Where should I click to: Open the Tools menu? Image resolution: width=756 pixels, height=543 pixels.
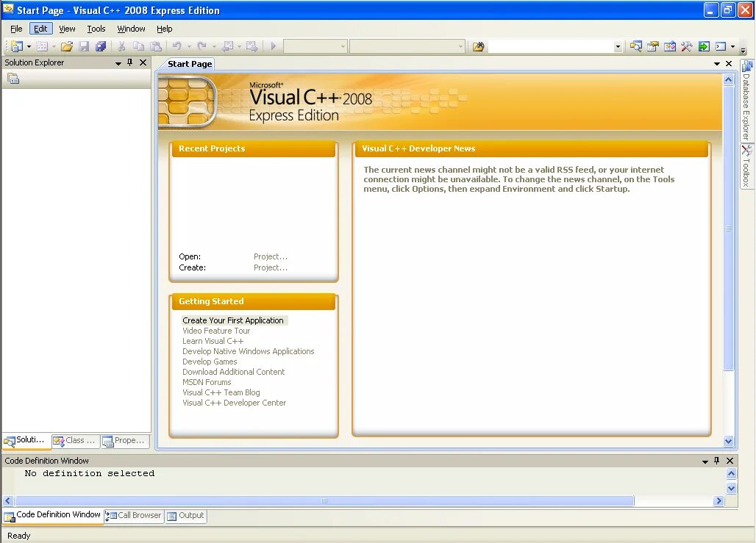pos(96,29)
